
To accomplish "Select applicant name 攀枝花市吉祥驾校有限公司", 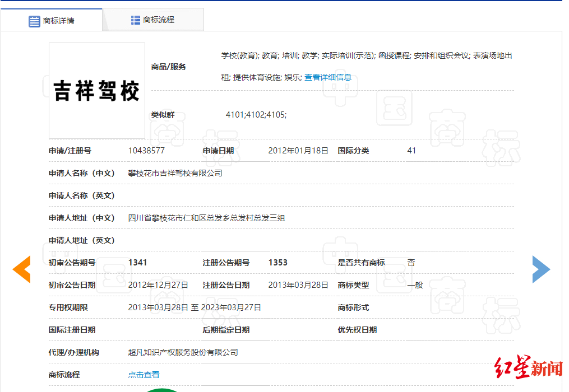I will [x=175, y=174].
